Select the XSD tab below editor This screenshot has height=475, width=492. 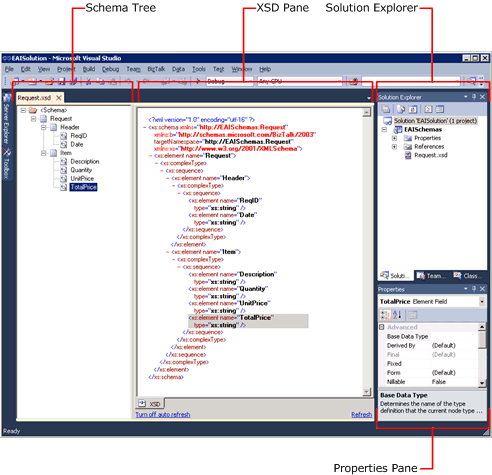(150, 404)
